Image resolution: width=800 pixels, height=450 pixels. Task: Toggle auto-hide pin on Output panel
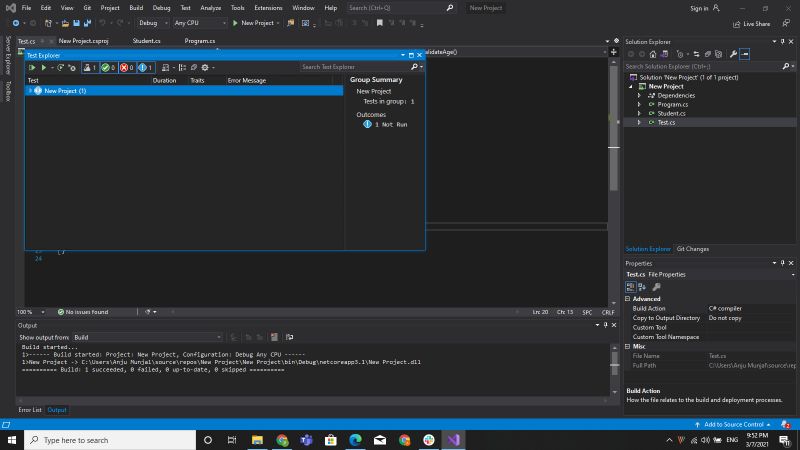[606, 325]
